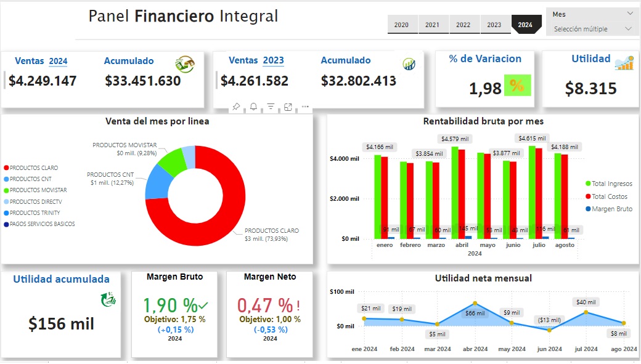Click the chart icon in Ventas 2023 card
Viewport: 641px width, 364px height.
[409, 63]
